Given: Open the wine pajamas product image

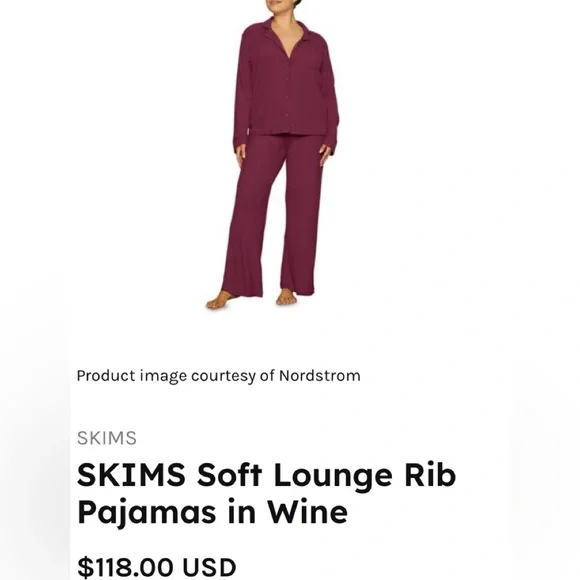Looking at the screenshot, I should [x=273, y=155].
